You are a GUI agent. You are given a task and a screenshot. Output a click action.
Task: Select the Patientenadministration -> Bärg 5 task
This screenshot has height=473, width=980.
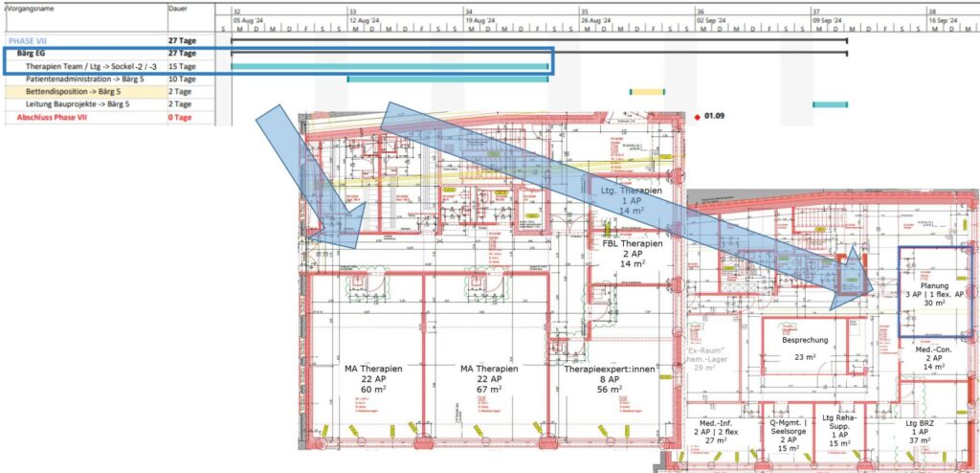[85, 79]
